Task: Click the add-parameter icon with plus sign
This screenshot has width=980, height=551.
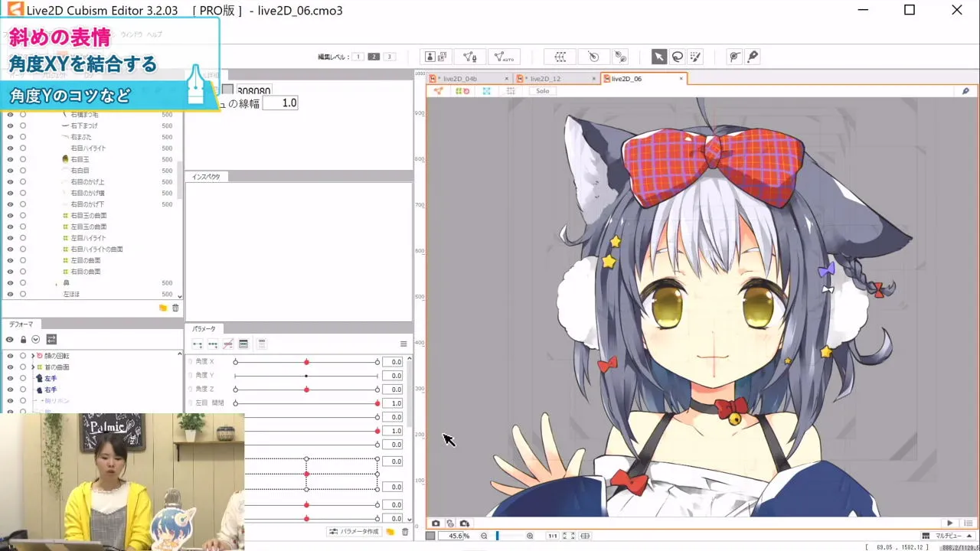Action: click(198, 344)
